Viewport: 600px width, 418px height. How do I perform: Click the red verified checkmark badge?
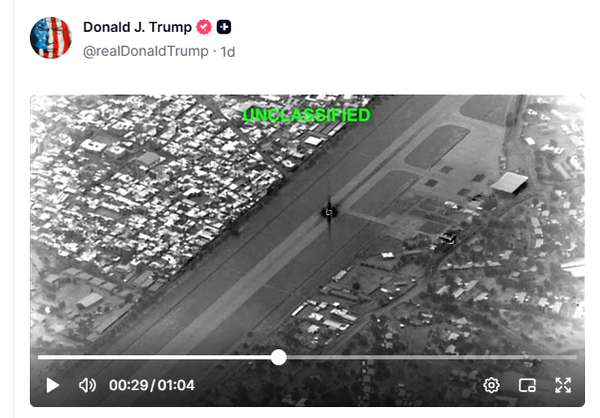(204, 27)
